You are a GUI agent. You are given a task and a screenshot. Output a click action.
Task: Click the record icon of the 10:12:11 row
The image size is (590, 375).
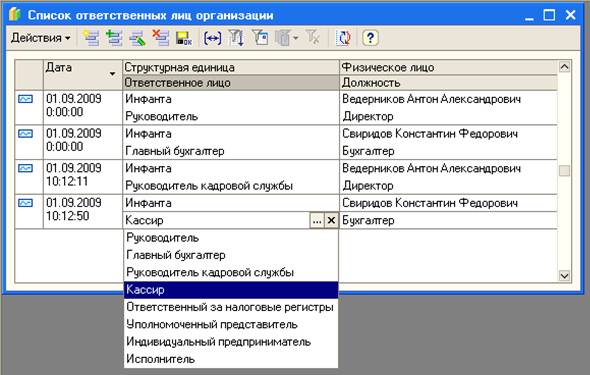[25, 168]
